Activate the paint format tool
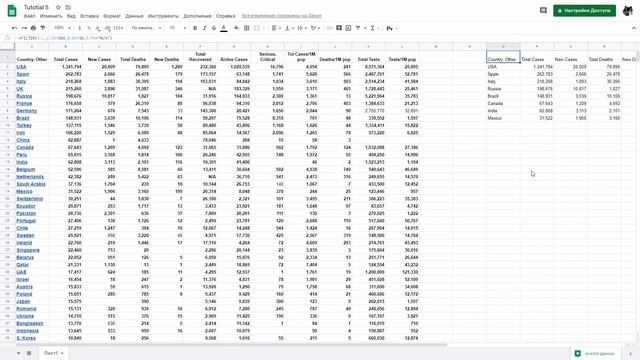 [x=43, y=28]
